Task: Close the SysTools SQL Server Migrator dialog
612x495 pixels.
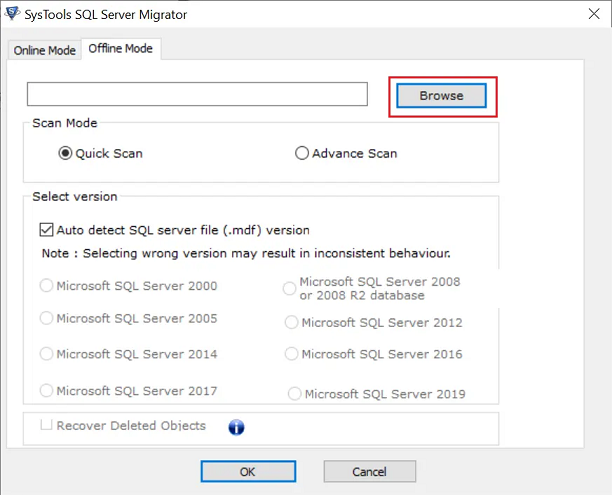Action: coord(594,14)
